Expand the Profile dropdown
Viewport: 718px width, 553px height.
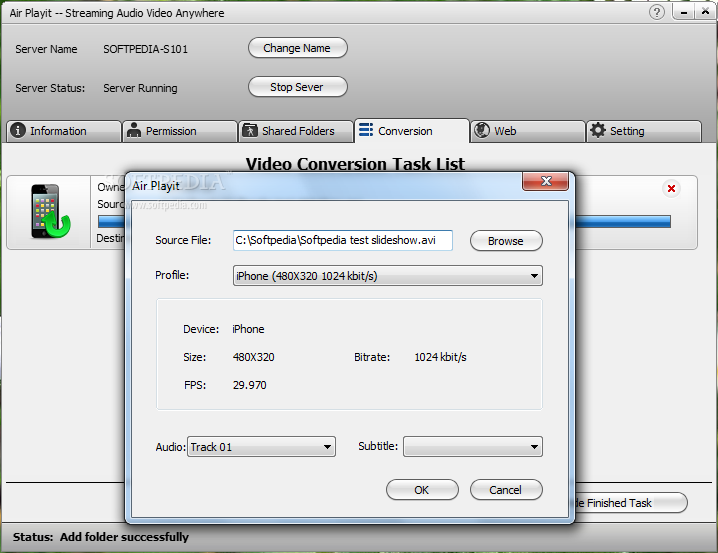point(387,276)
